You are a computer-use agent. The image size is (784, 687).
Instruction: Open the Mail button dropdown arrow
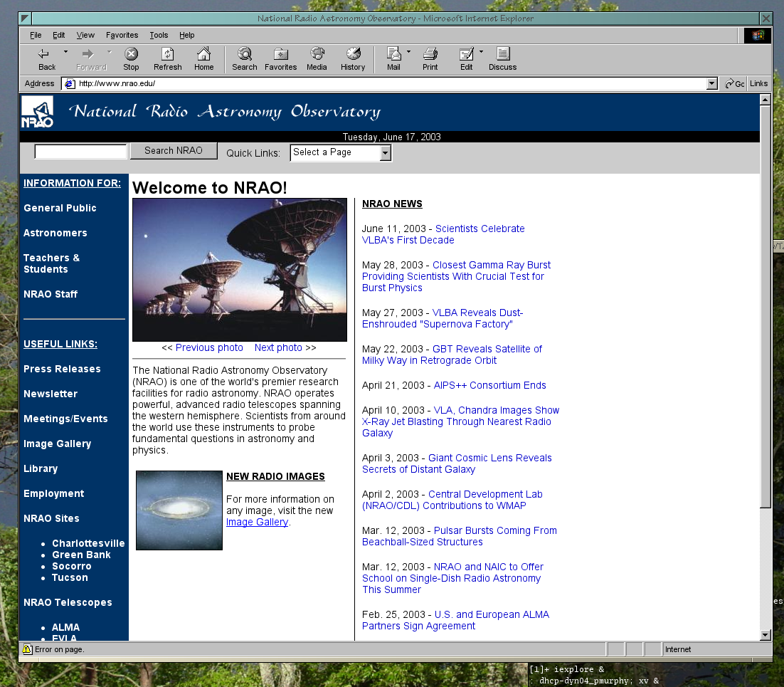pyautogui.click(x=408, y=51)
